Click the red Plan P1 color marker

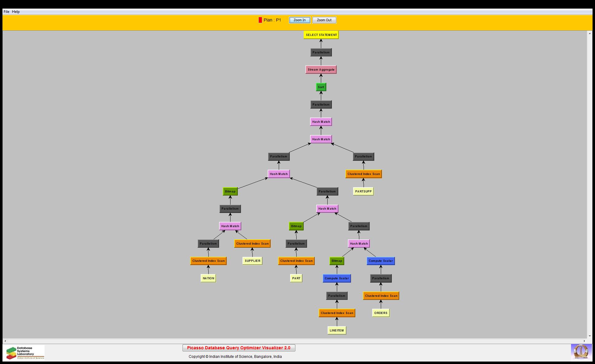[260, 20]
